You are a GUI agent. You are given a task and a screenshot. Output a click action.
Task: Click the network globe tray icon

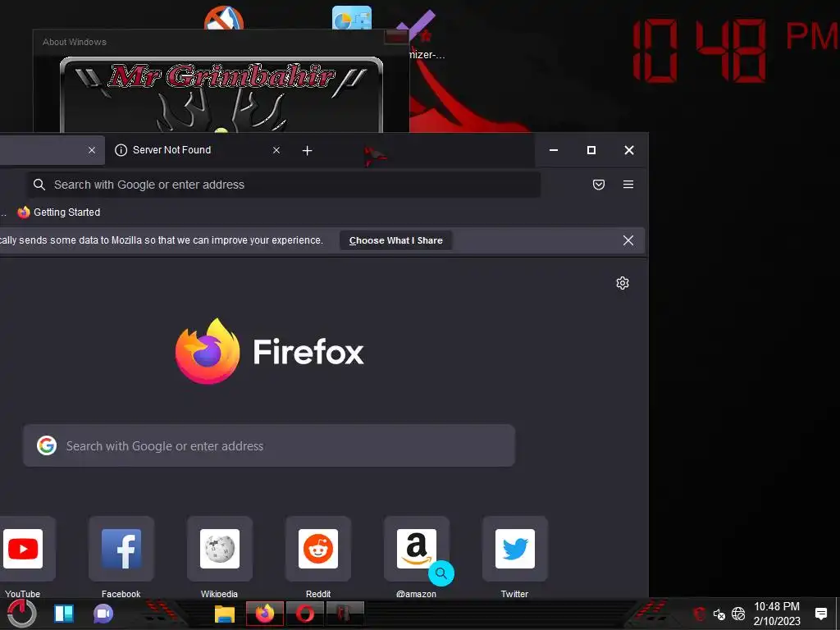pos(739,614)
